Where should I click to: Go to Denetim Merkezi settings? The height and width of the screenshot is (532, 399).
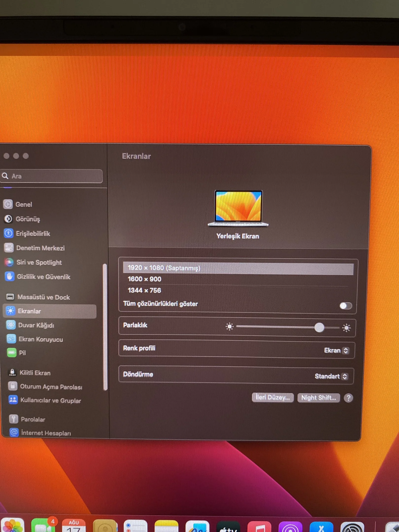(x=40, y=248)
